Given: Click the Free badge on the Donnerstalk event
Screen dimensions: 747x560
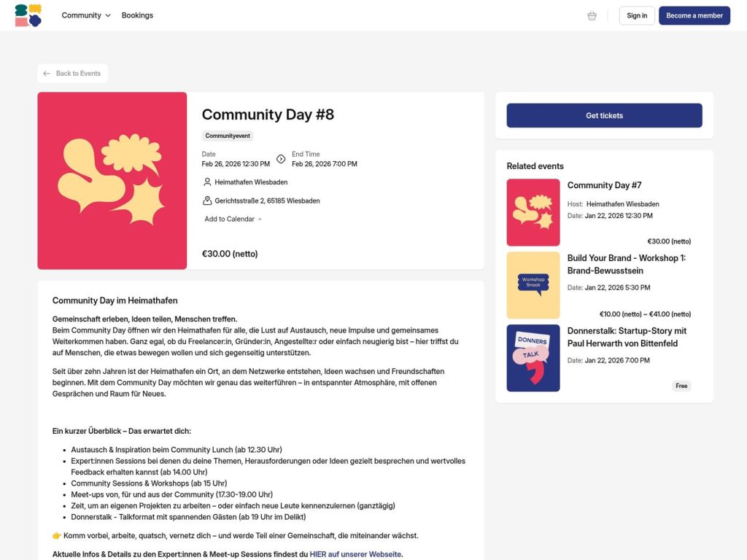Looking at the screenshot, I should [x=681, y=386].
